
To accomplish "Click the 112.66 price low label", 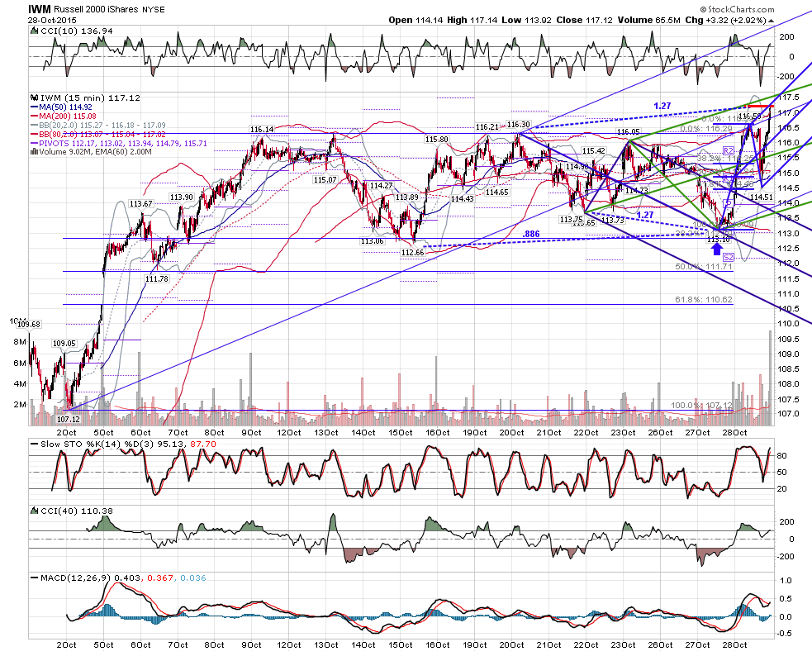I will pyautogui.click(x=412, y=252).
